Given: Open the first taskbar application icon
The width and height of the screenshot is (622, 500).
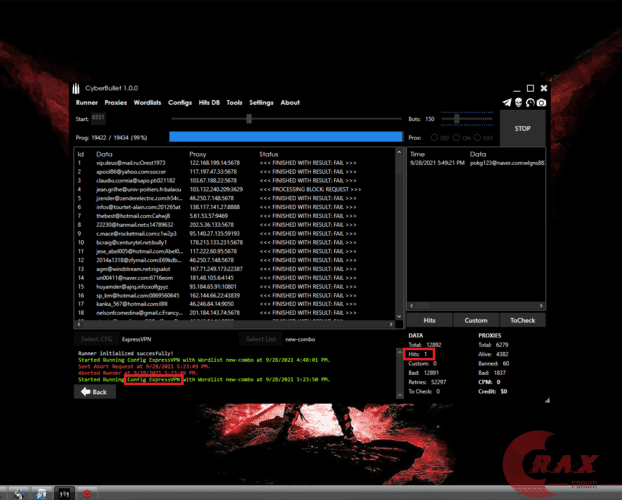Looking at the screenshot, I should click(x=19, y=493).
